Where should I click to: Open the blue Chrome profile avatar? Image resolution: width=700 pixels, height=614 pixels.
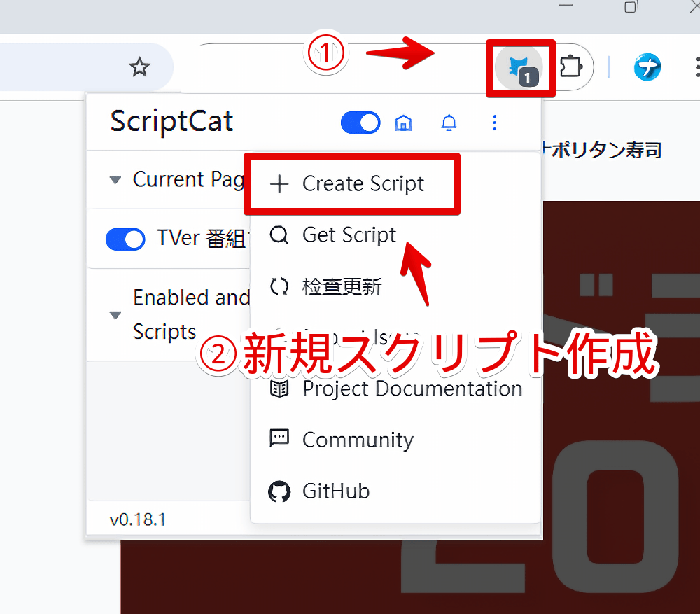tap(647, 67)
